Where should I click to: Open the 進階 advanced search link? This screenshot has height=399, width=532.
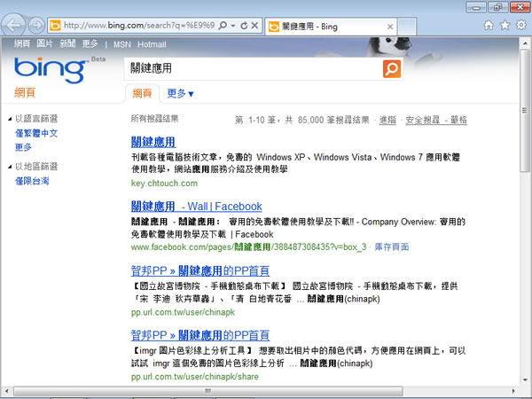click(x=387, y=120)
